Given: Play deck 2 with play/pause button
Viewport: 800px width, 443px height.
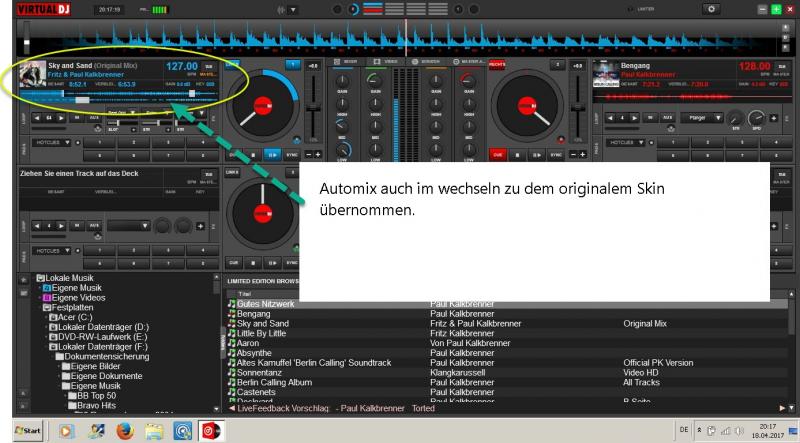Looking at the screenshot, I should tap(537, 155).
